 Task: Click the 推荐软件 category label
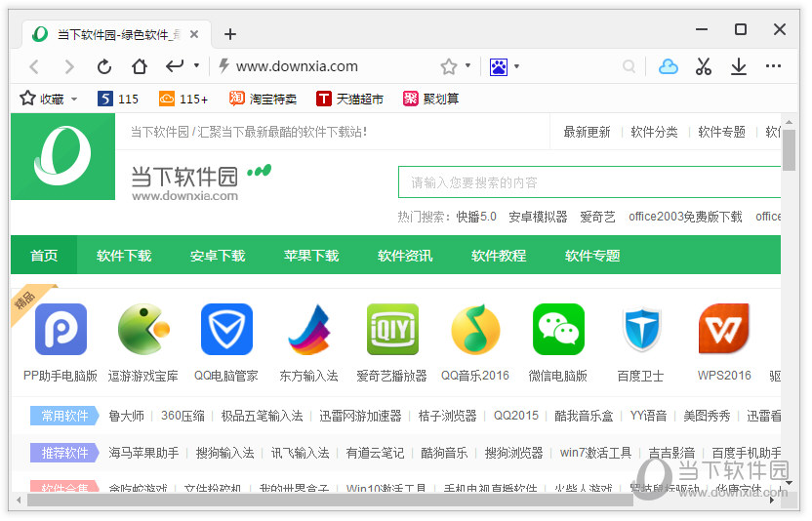click(64, 453)
